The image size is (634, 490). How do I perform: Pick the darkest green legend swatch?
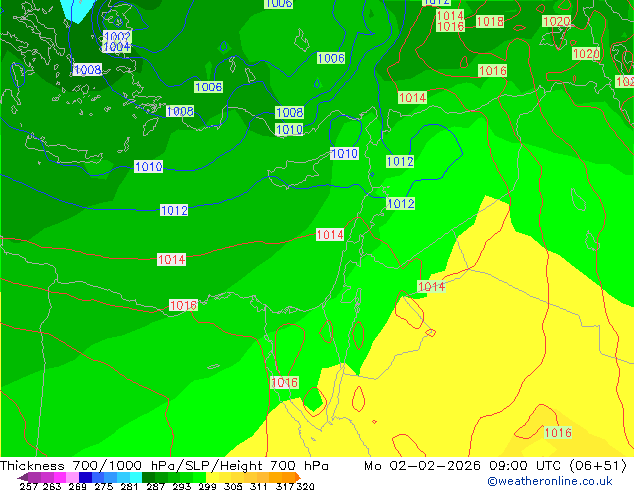(148, 477)
